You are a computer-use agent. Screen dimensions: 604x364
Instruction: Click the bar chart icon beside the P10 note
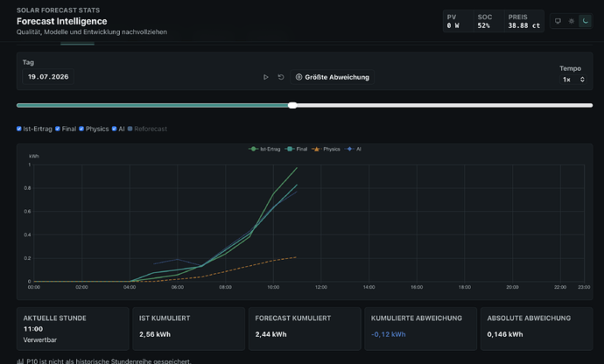click(x=20, y=361)
